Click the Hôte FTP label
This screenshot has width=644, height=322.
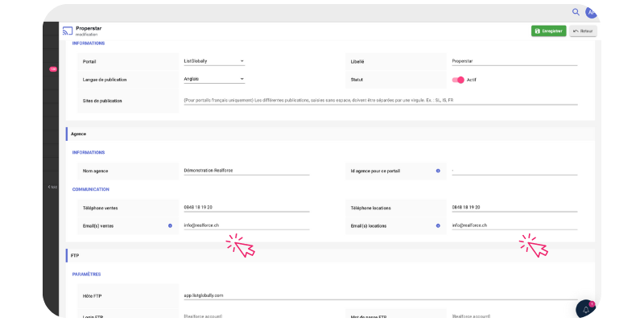pos(93,295)
